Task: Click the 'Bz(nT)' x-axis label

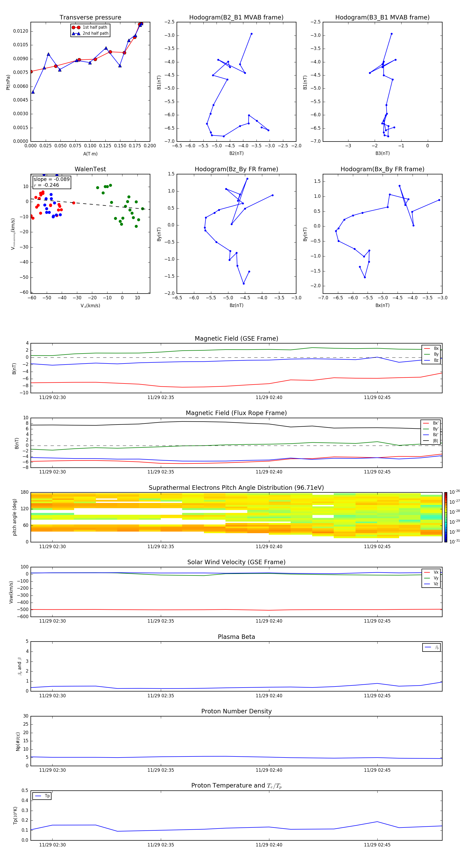Action: pyautogui.click(x=236, y=305)
